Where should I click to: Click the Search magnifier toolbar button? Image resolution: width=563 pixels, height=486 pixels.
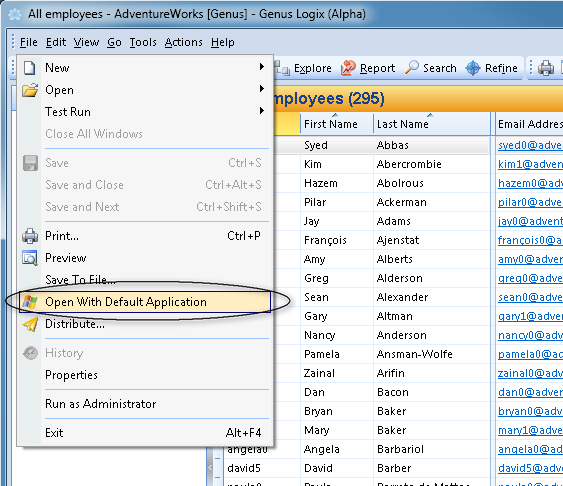click(x=430, y=68)
